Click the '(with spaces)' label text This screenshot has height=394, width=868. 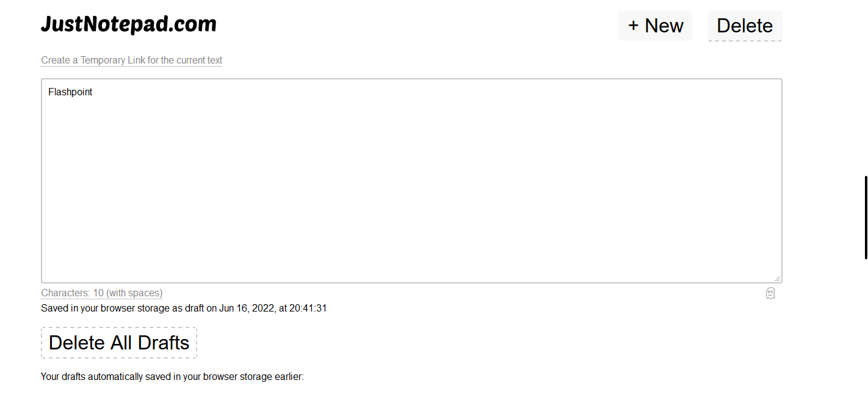click(x=134, y=293)
